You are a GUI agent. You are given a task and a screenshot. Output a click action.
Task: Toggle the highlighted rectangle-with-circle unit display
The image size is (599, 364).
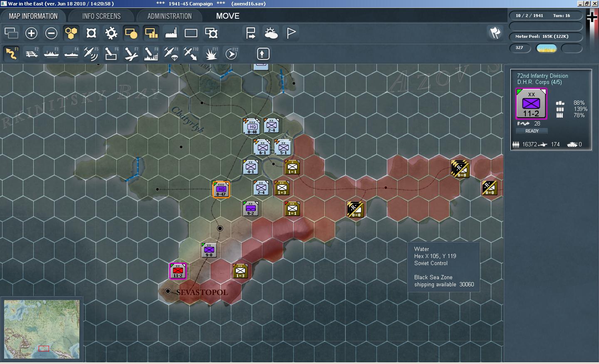pyautogui.click(x=131, y=33)
